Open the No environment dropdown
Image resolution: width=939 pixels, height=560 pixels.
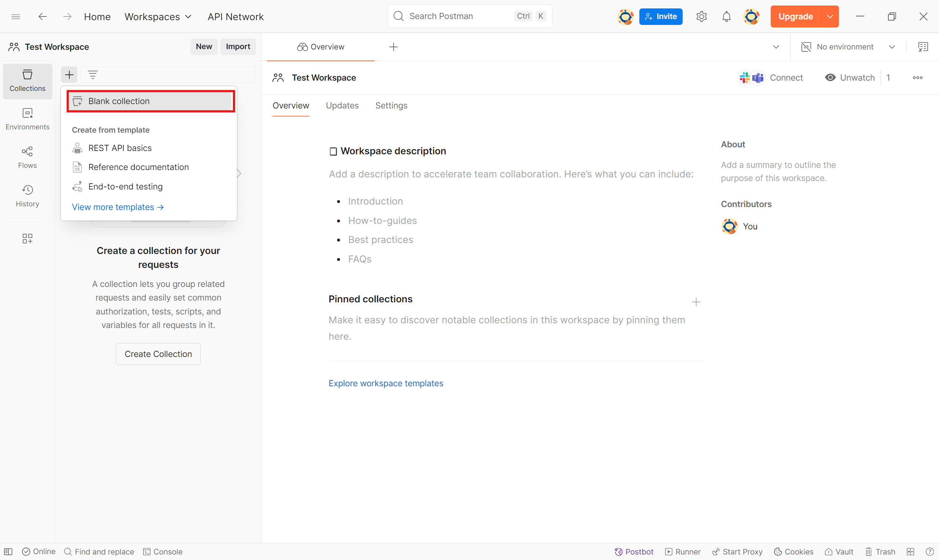pos(848,47)
